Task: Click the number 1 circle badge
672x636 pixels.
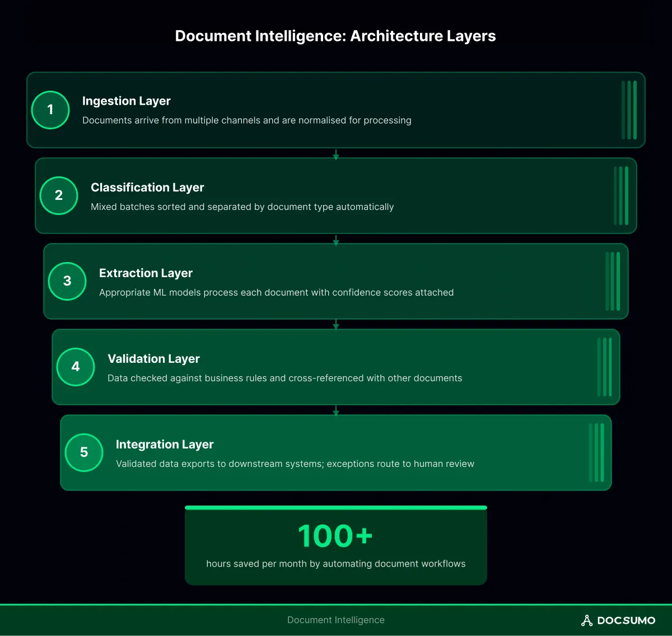Action: (50, 110)
